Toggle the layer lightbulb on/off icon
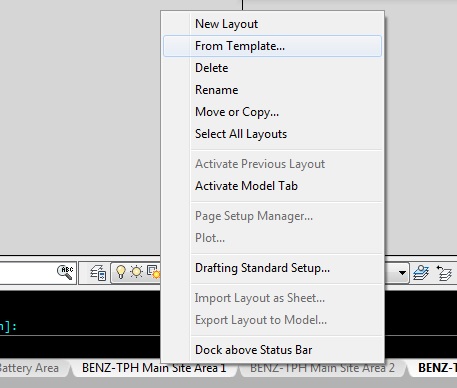The image size is (457, 388). [x=121, y=272]
